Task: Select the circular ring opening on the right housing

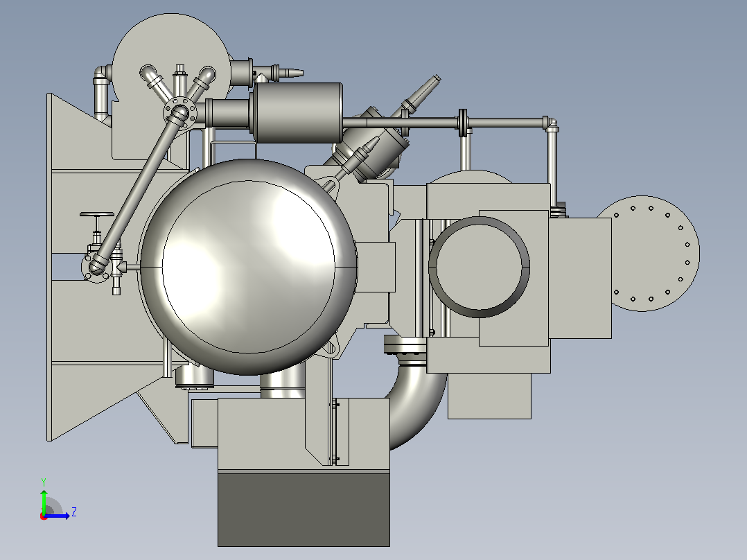Action: click(x=480, y=267)
